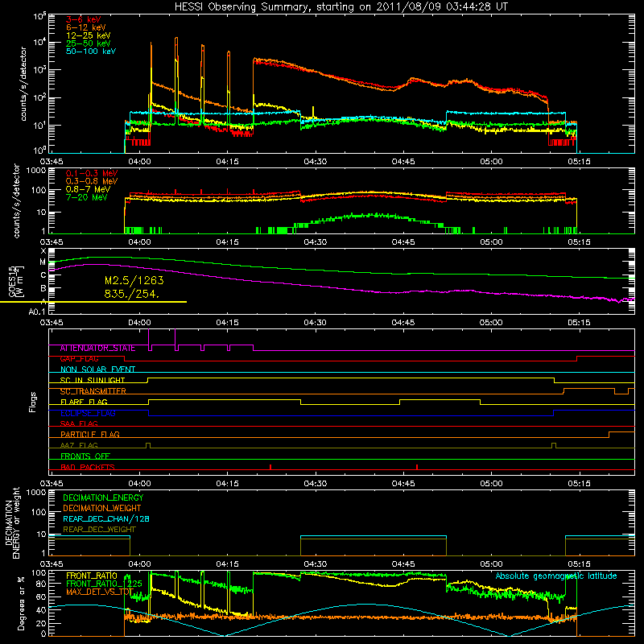Click the '7-20 MeV' legend entry

click(x=87, y=197)
